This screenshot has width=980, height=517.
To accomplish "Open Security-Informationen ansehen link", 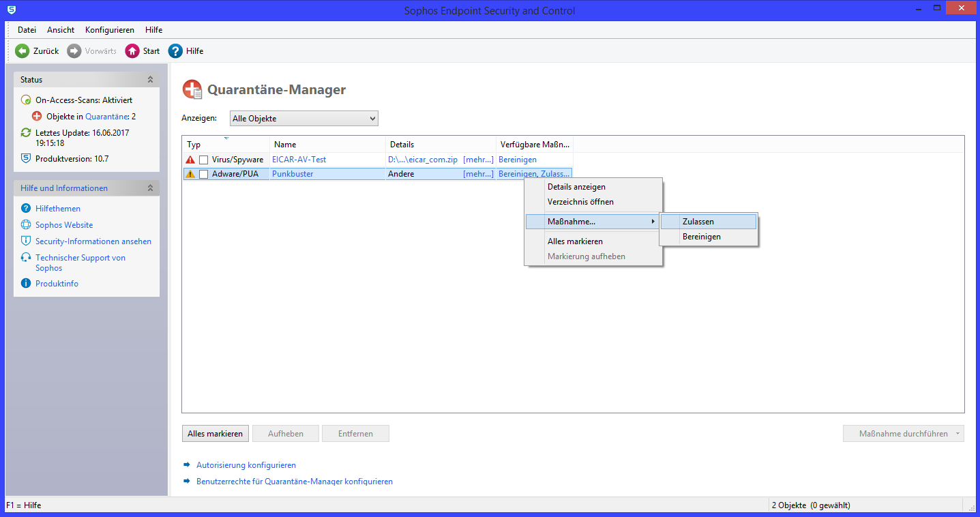I will (93, 241).
